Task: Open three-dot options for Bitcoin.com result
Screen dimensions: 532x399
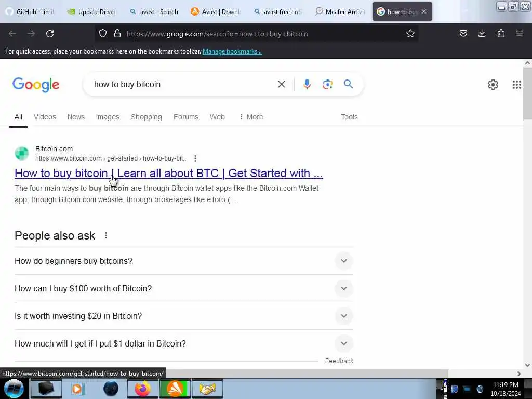Action: tap(195, 158)
